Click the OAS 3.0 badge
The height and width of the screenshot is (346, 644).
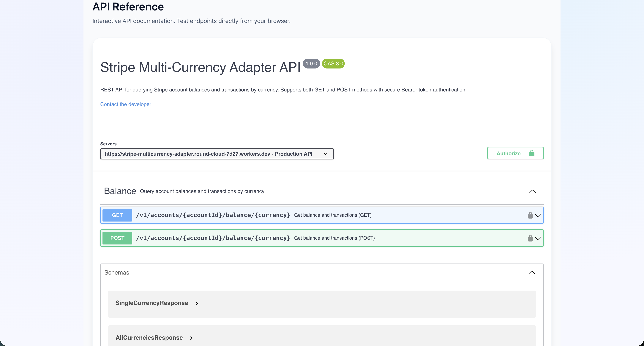click(x=333, y=64)
